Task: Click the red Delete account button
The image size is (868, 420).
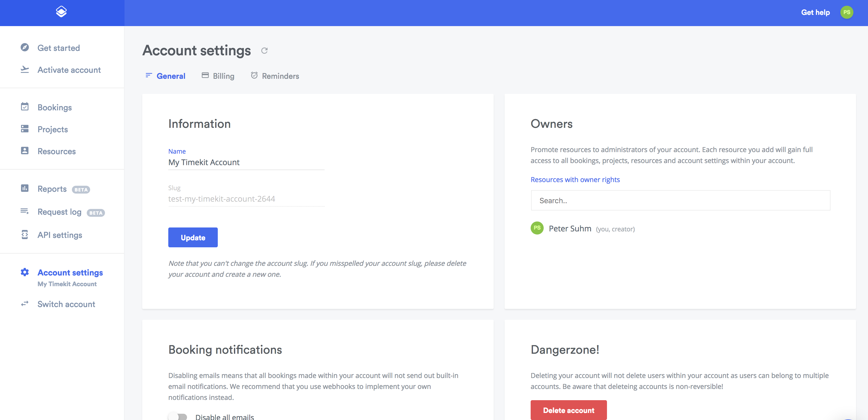Action: tap(568, 410)
